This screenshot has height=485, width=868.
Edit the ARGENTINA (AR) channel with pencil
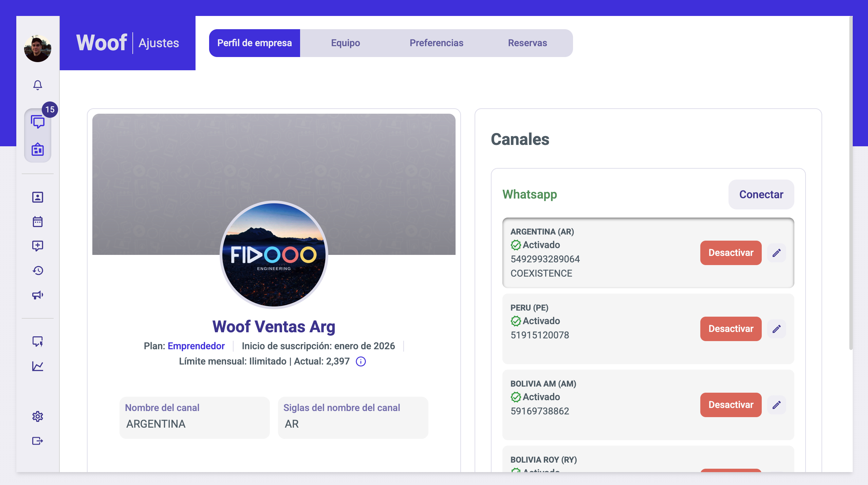[777, 253]
